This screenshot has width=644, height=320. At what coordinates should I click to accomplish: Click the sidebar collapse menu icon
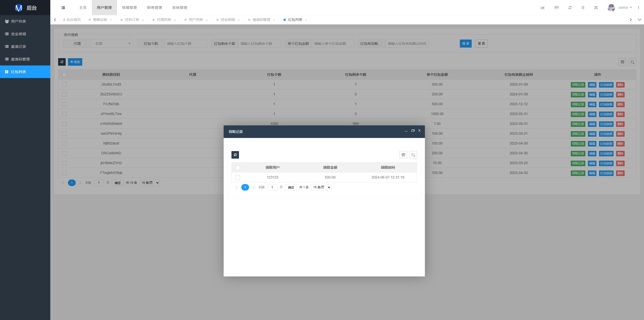[x=63, y=8]
